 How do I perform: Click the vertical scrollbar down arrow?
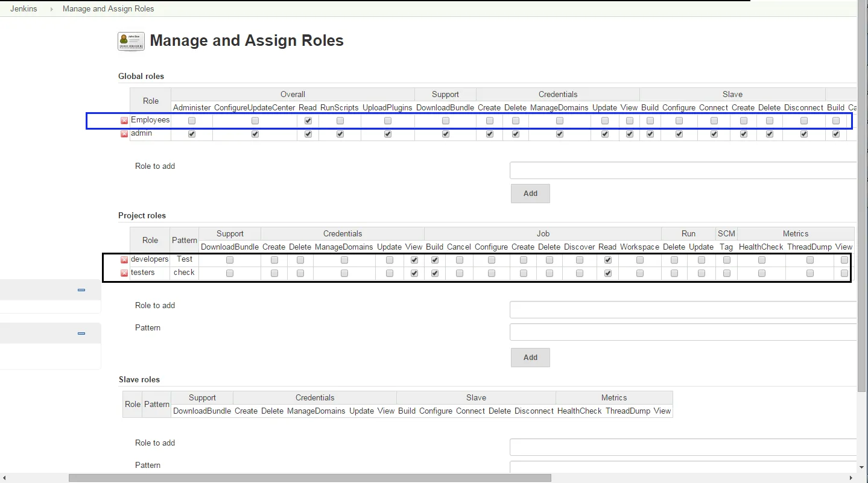click(862, 467)
